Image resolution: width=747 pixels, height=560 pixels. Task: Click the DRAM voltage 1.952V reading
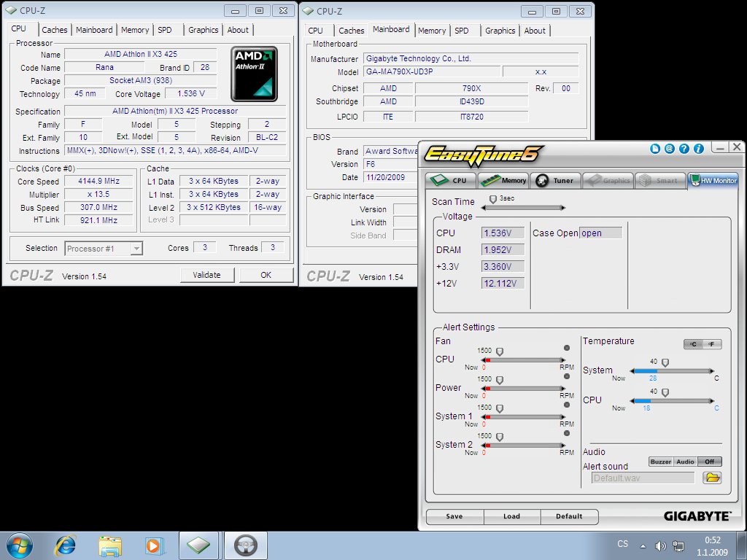pos(503,249)
